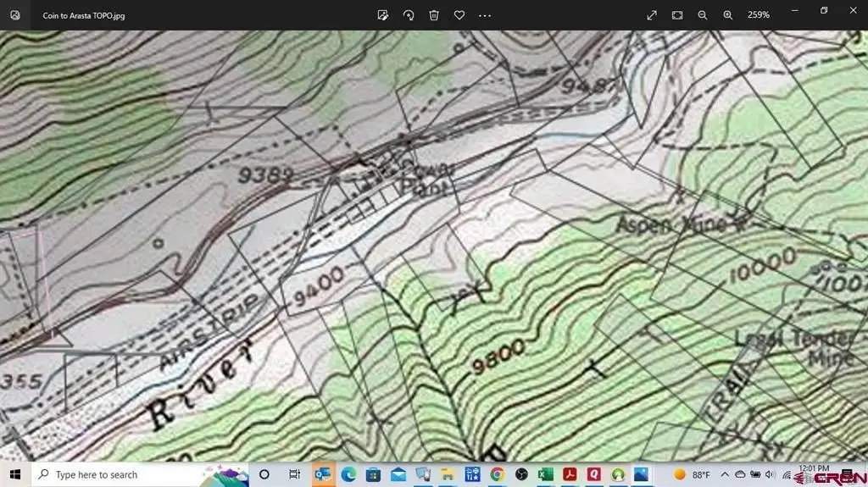Open the 88°F weather widget
This screenshot has height=487, width=868.
click(692, 475)
